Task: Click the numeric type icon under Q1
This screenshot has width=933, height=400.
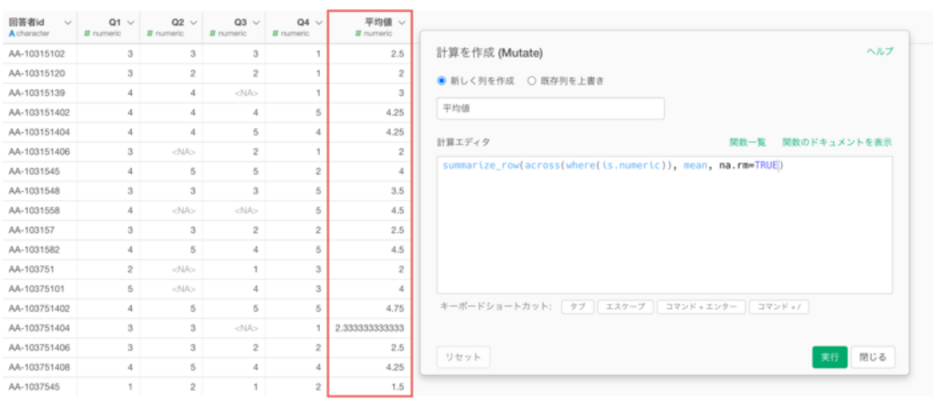Action: pyautogui.click(x=88, y=33)
